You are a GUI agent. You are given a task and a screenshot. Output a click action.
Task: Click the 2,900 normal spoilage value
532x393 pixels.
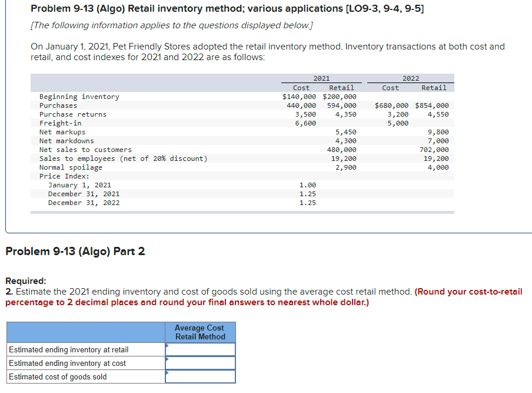coord(345,167)
